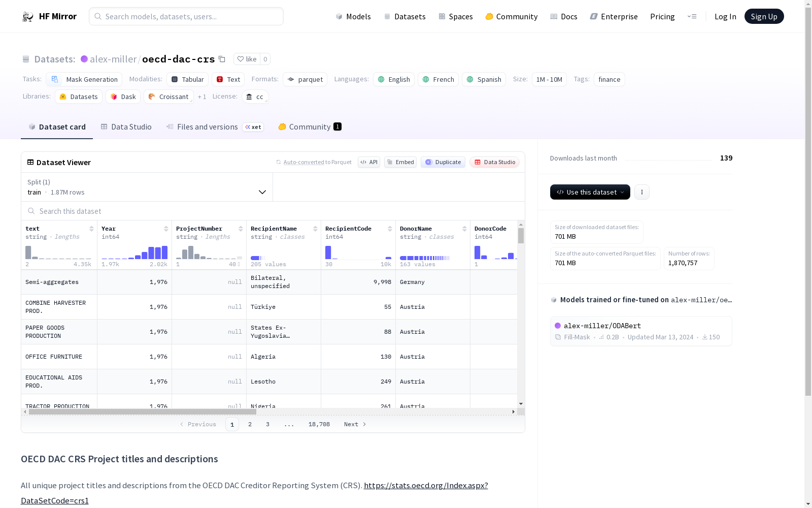Open the Community tab with 1 discussion

pyautogui.click(x=310, y=127)
